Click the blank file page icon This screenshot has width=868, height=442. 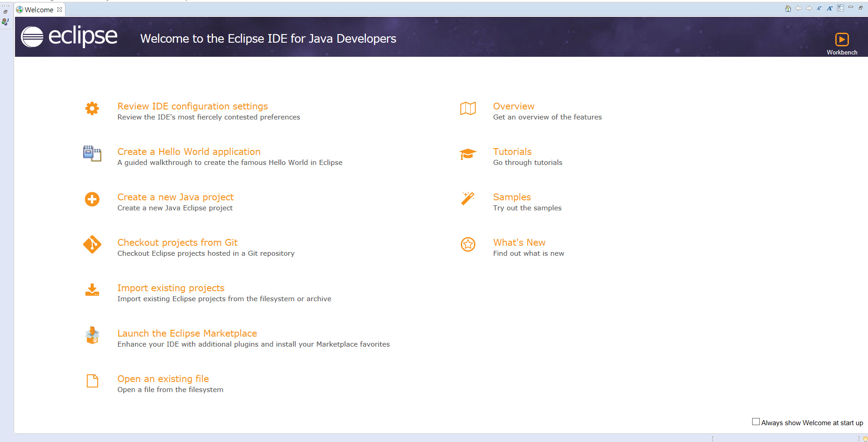point(92,381)
